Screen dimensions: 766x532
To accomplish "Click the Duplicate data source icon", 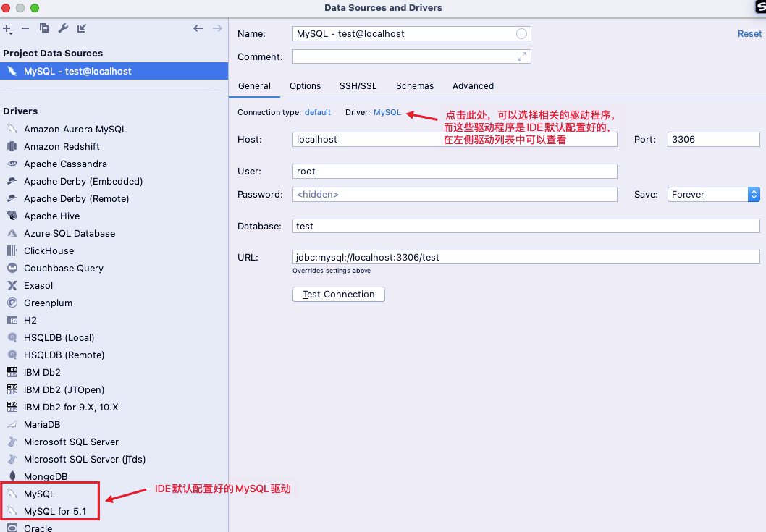I will pos(44,28).
